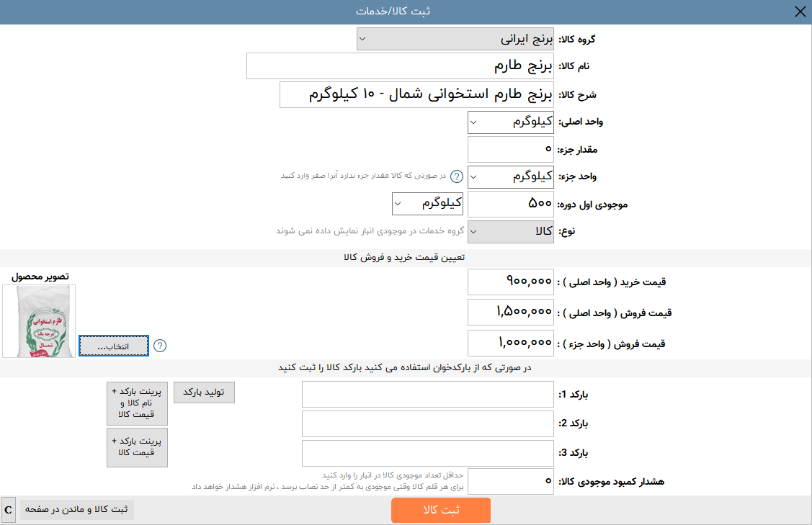Click the ثبت کالا/خدمات window title
This screenshot has width=812, height=525.
click(393, 12)
